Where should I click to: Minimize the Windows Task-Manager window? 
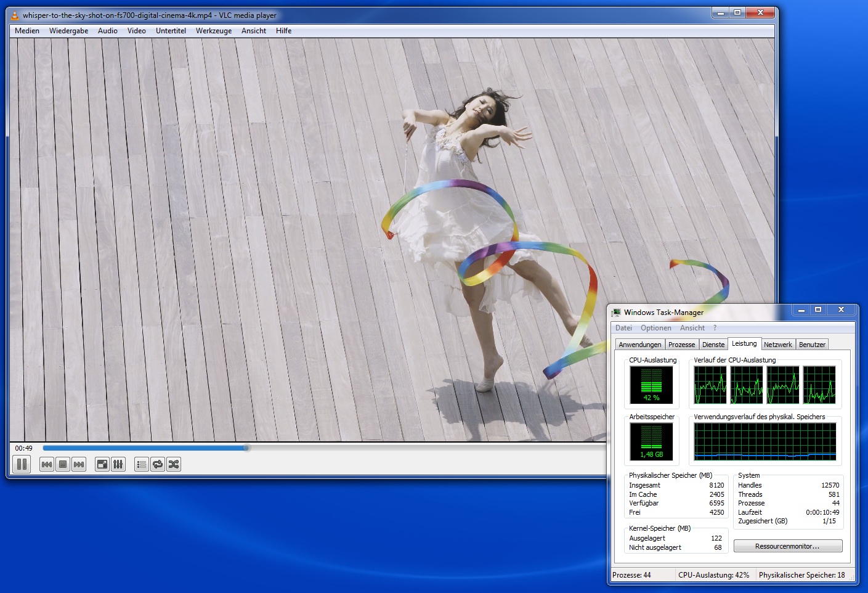coord(801,310)
